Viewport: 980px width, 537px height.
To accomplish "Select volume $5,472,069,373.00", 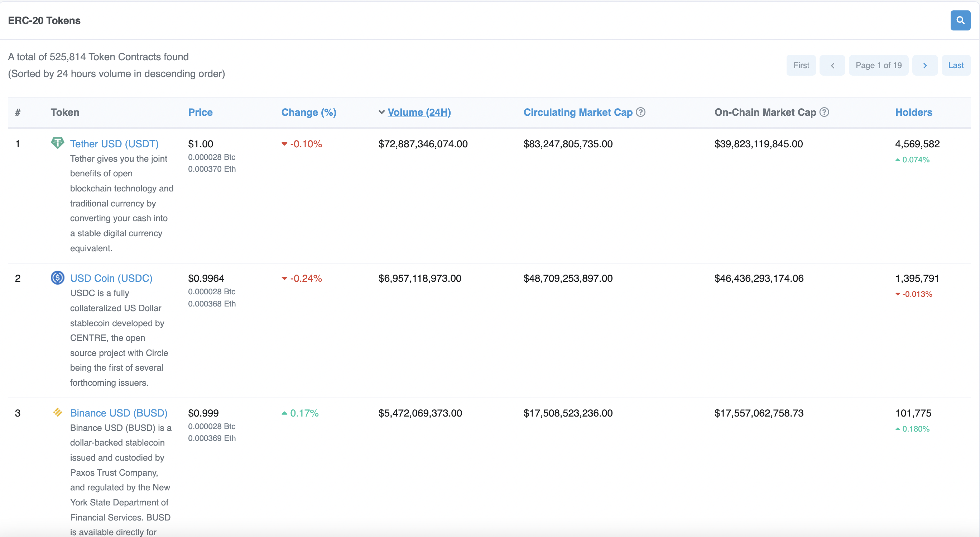I will 420,413.
